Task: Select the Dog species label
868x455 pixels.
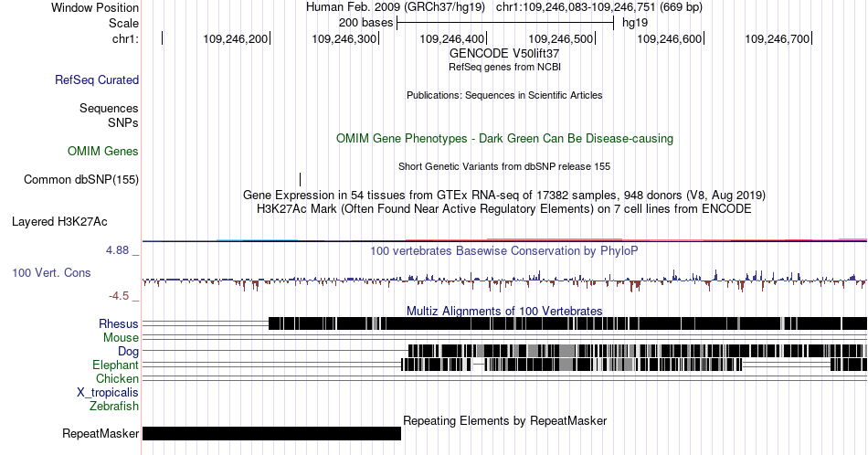Action: pyautogui.click(x=128, y=351)
